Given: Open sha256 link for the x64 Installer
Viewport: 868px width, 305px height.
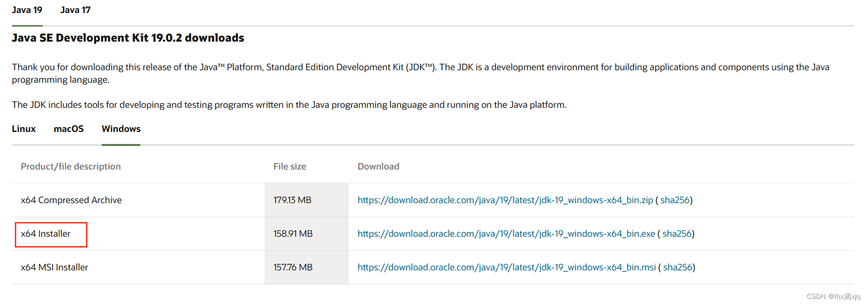Looking at the screenshot, I should [677, 234].
